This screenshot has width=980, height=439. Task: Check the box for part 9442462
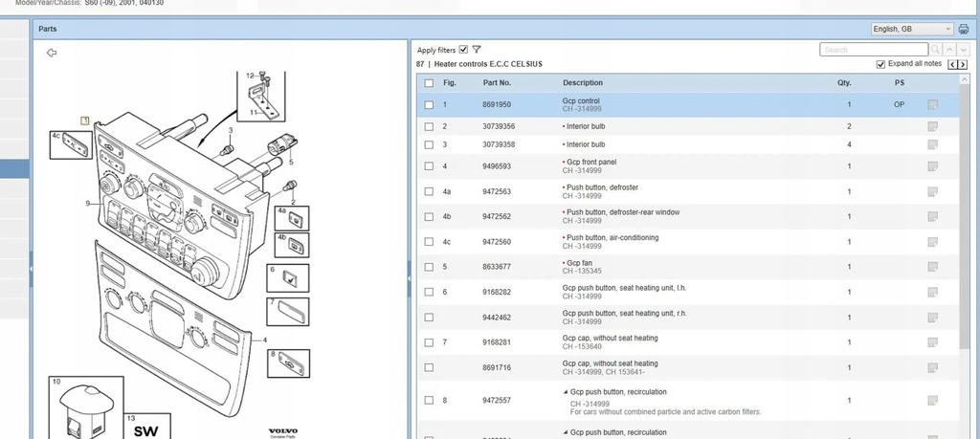coord(429,318)
